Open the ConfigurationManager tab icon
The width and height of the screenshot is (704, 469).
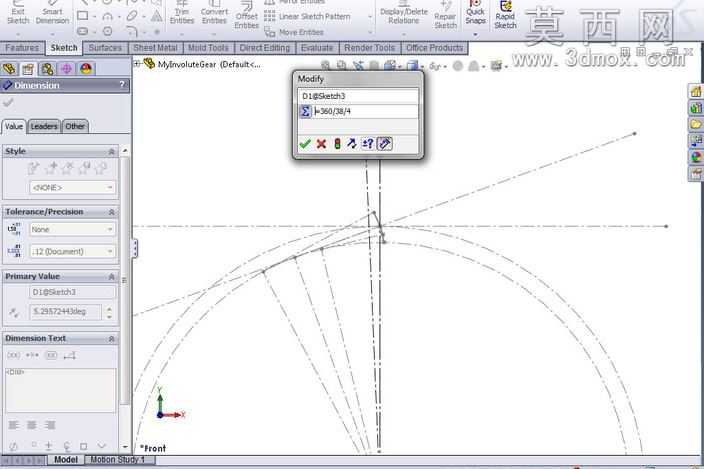47,69
